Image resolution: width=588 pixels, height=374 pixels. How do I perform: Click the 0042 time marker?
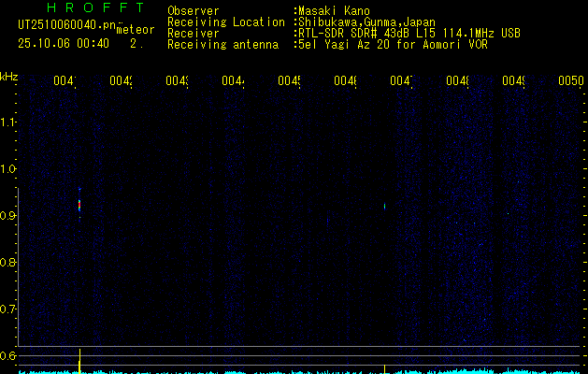pos(121,80)
